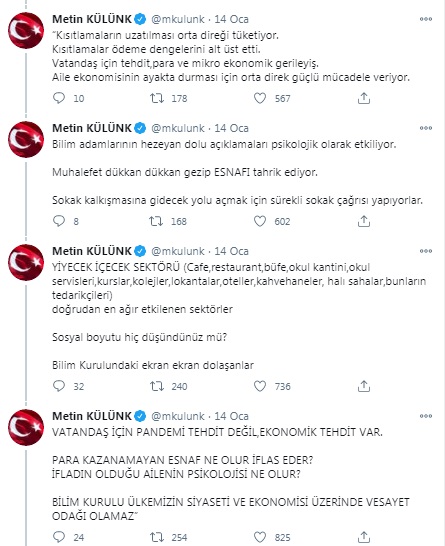This screenshot has height=546, width=445.
Task: Like the tweet with 602 likes
Action: pyautogui.click(x=260, y=221)
